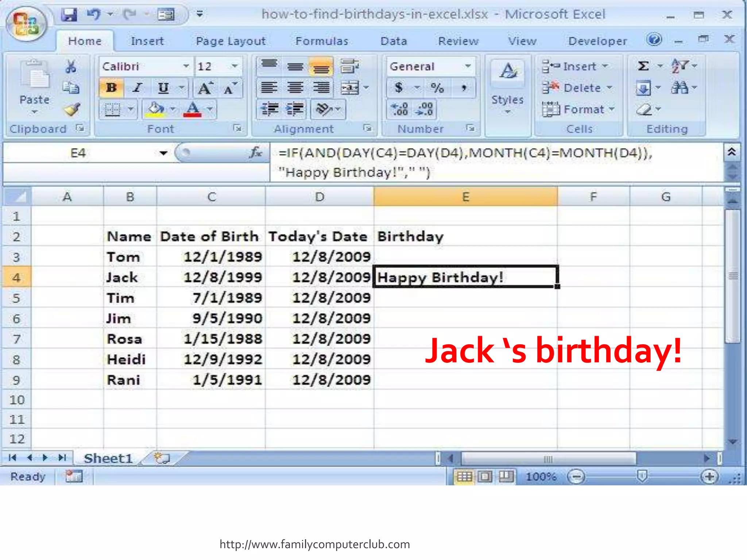Select the Format Painter brush
Screen dimensions: 747x560
(x=72, y=109)
